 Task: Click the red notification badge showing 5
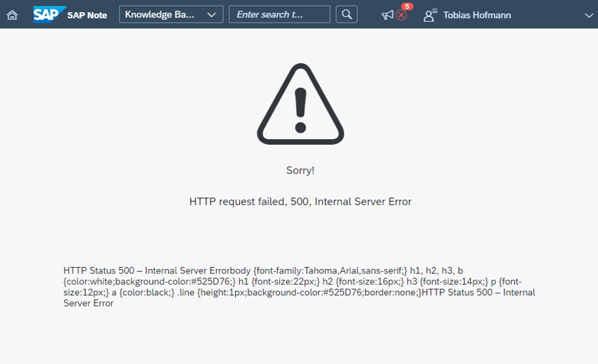(407, 6)
